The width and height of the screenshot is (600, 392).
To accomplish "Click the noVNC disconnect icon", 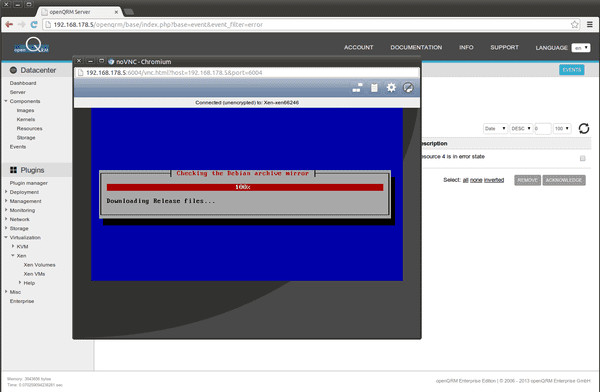I will click(x=408, y=88).
